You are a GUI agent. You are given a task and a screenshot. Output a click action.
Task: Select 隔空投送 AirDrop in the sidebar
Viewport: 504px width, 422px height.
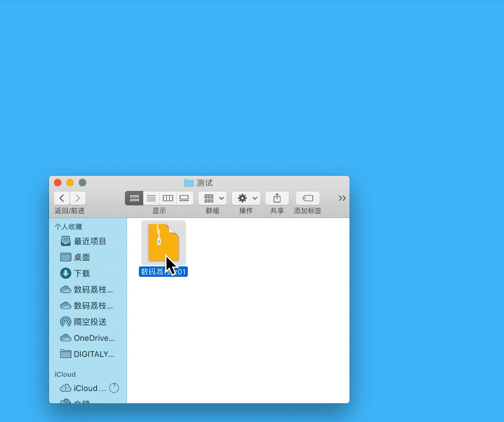coord(90,322)
